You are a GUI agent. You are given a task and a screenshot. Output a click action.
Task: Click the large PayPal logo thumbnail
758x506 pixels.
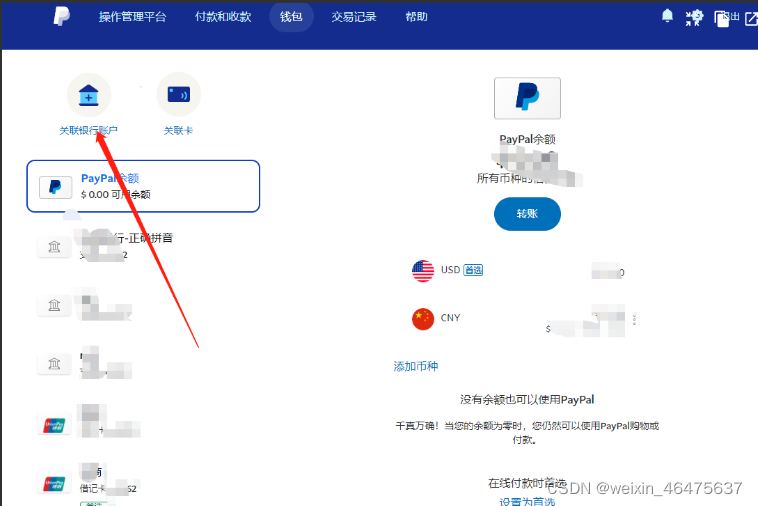[x=527, y=98]
